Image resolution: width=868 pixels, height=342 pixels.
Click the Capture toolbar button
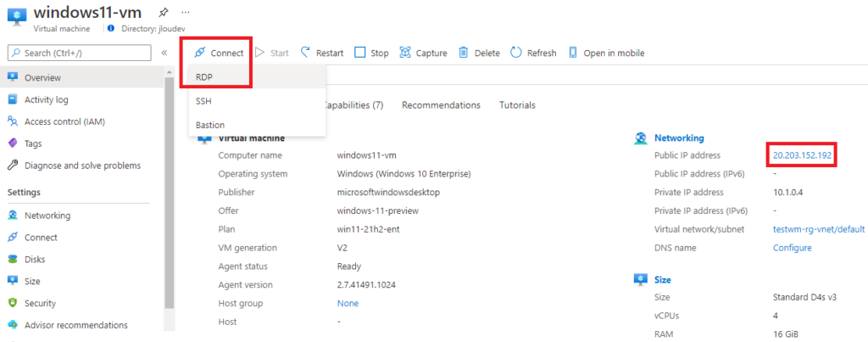point(424,53)
